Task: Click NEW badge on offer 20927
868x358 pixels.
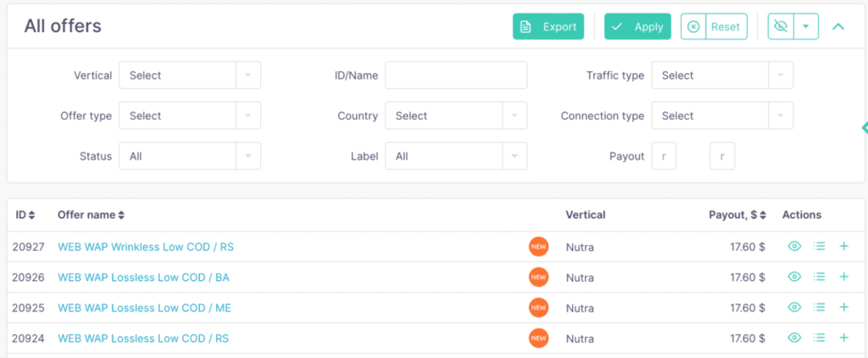Action: 538,247
